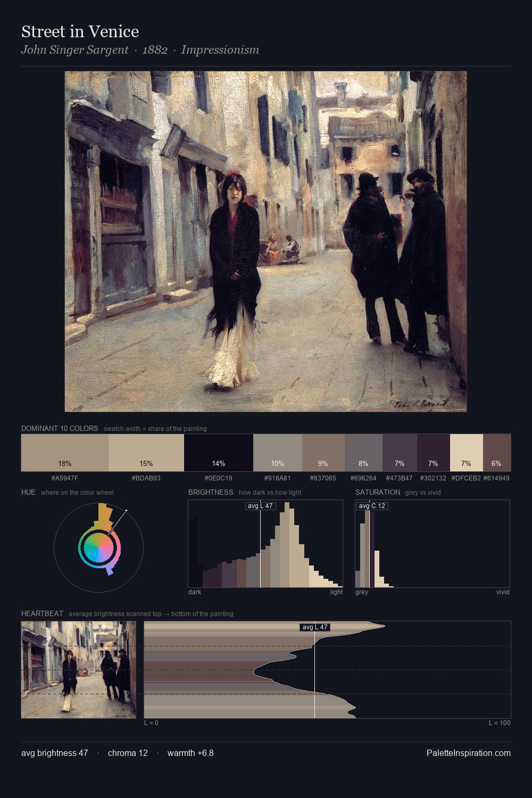Click the #A5947F color swatch
This screenshot has width=532, height=798.
[x=65, y=453]
